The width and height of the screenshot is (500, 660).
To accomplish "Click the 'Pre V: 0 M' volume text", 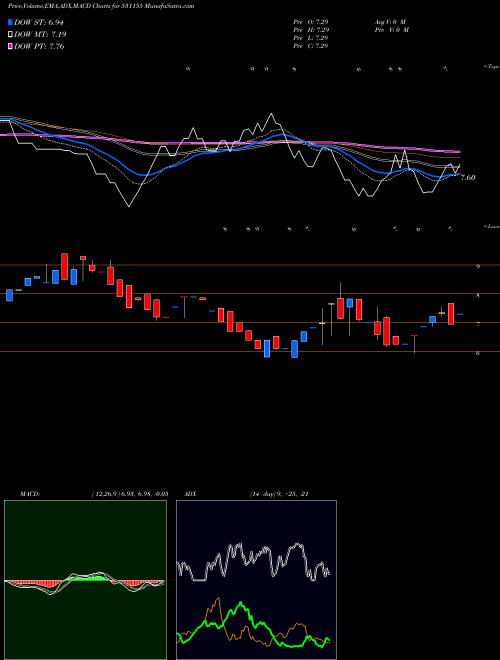I will click(x=391, y=30).
